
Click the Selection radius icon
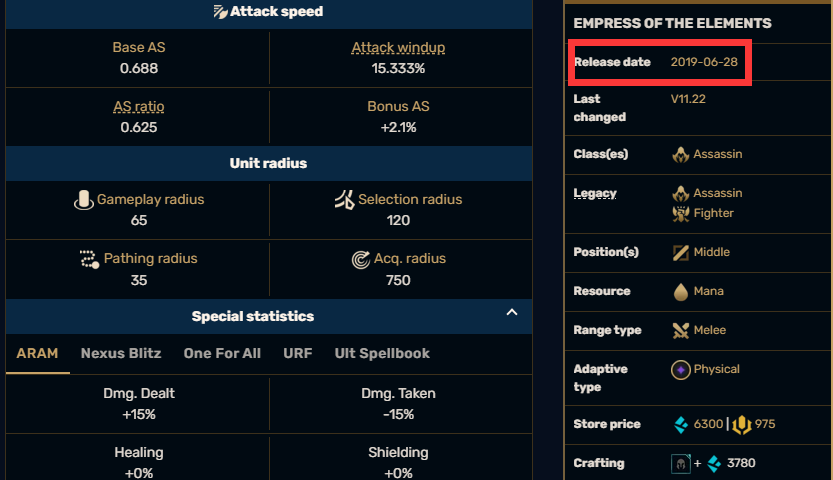[345, 200]
